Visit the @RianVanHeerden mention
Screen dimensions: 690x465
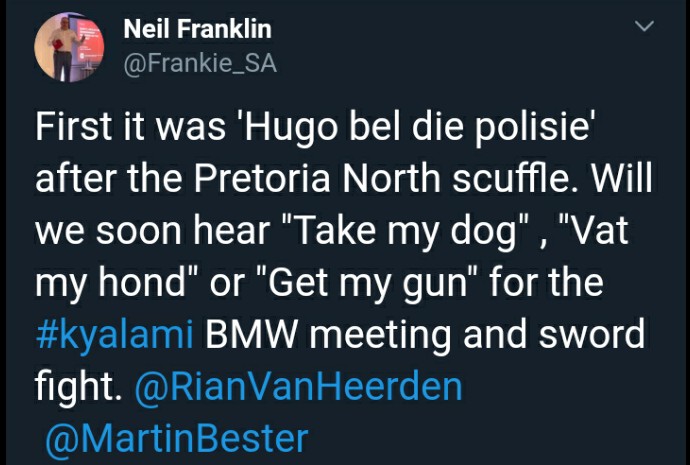299,387
